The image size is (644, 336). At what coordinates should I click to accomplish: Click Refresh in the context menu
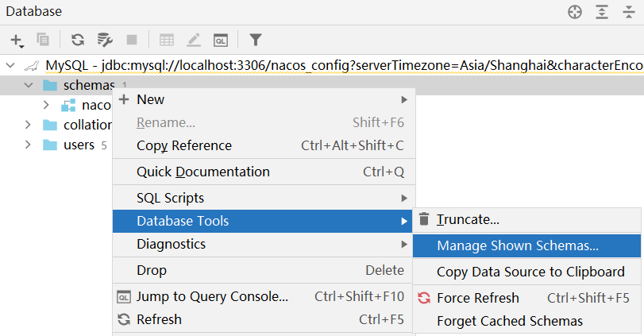coord(264,319)
